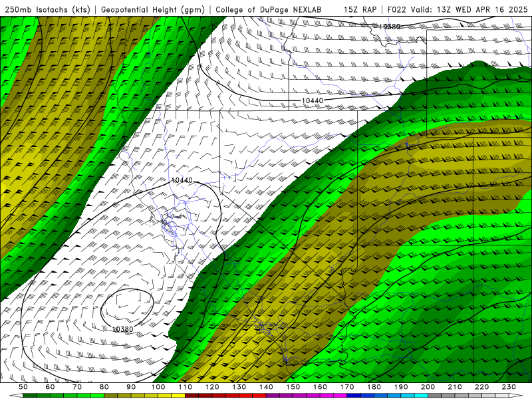Viewport: 532px width, 399px height.
Task: Select the cyan swatch just before 200
Action: click(x=421, y=396)
